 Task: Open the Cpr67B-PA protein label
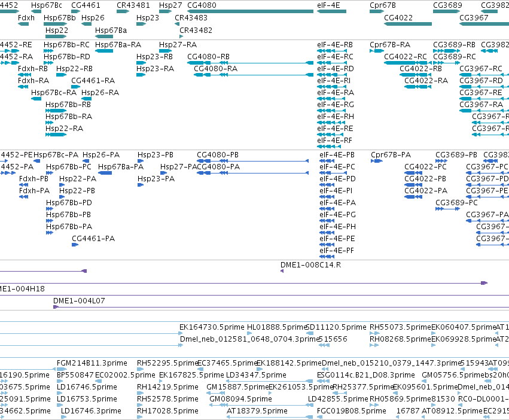tap(391, 154)
